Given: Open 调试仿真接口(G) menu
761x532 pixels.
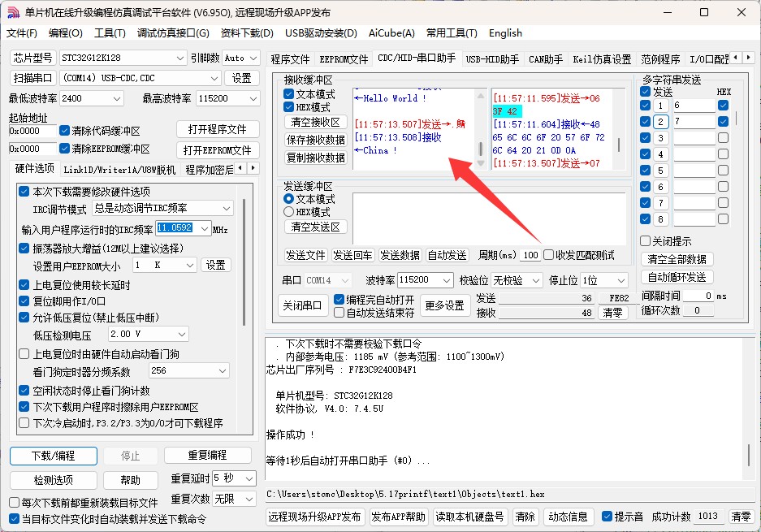Looking at the screenshot, I should 173,33.
